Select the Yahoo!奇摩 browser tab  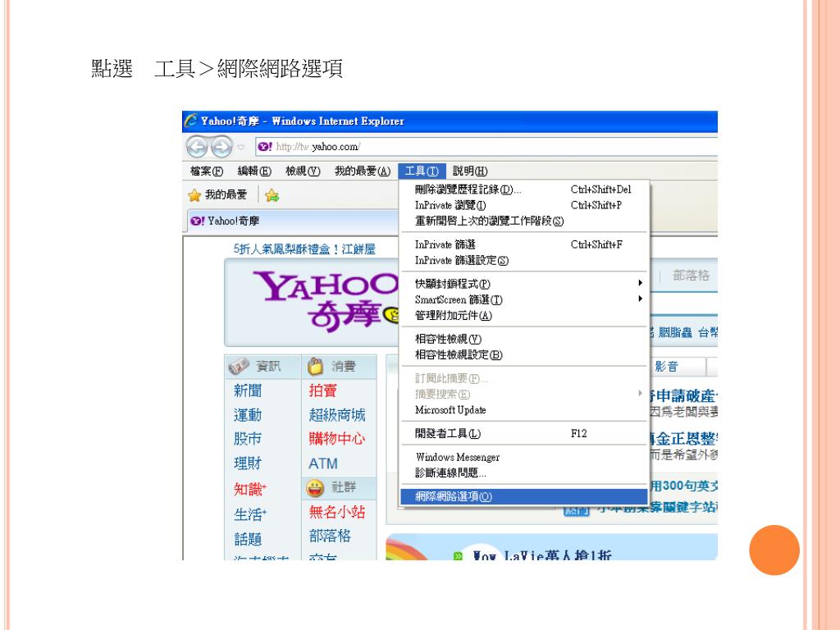pyautogui.click(x=293, y=221)
